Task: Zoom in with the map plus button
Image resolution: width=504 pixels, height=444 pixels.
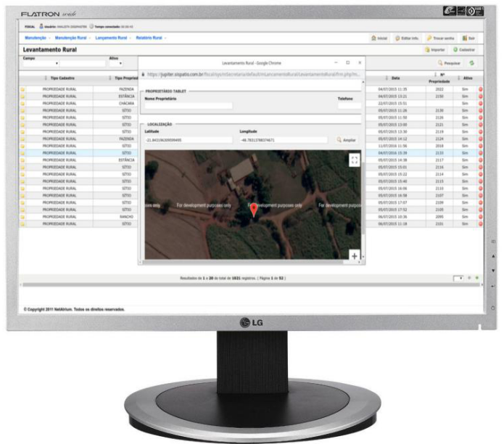Action: point(354,255)
